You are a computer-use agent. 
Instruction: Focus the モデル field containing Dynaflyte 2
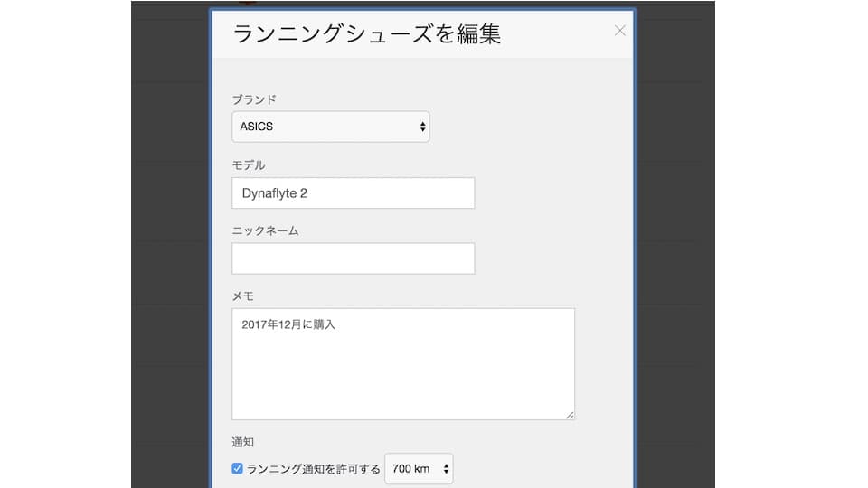pyautogui.click(x=354, y=193)
